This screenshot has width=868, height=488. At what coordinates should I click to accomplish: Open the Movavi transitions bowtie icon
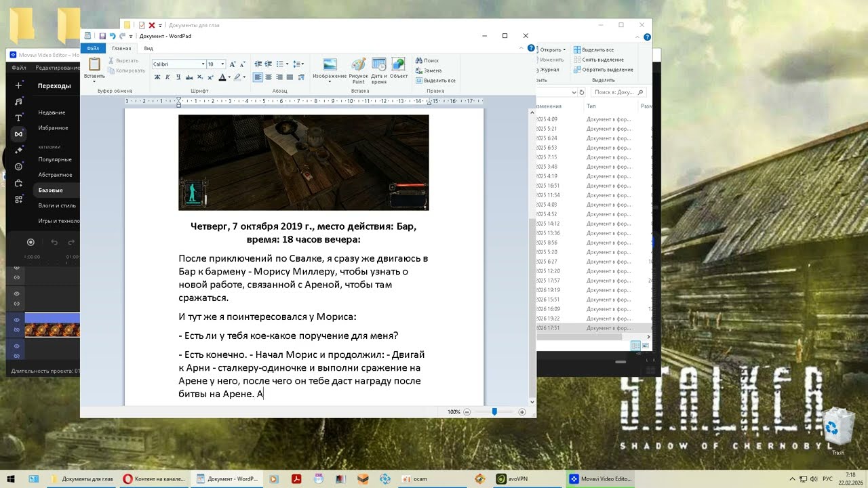coord(19,134)
